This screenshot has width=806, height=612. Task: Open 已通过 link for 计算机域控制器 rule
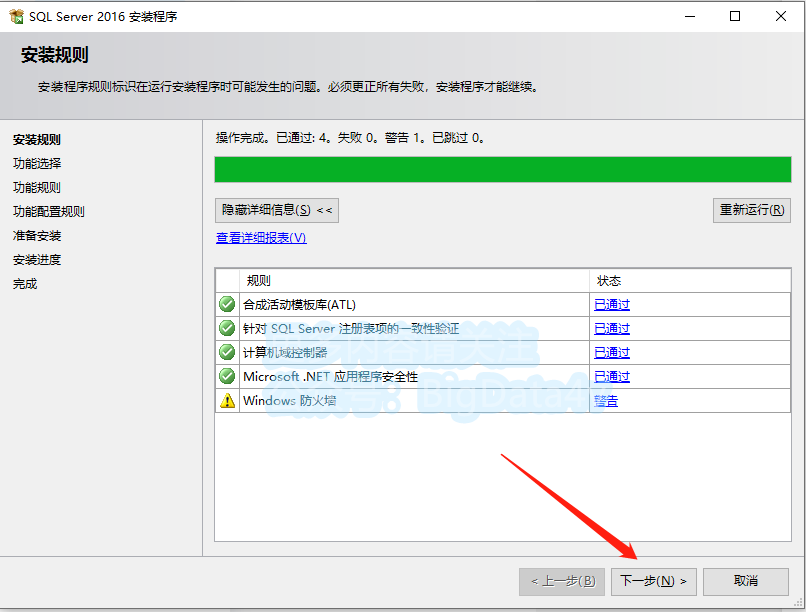click(612, 353)
